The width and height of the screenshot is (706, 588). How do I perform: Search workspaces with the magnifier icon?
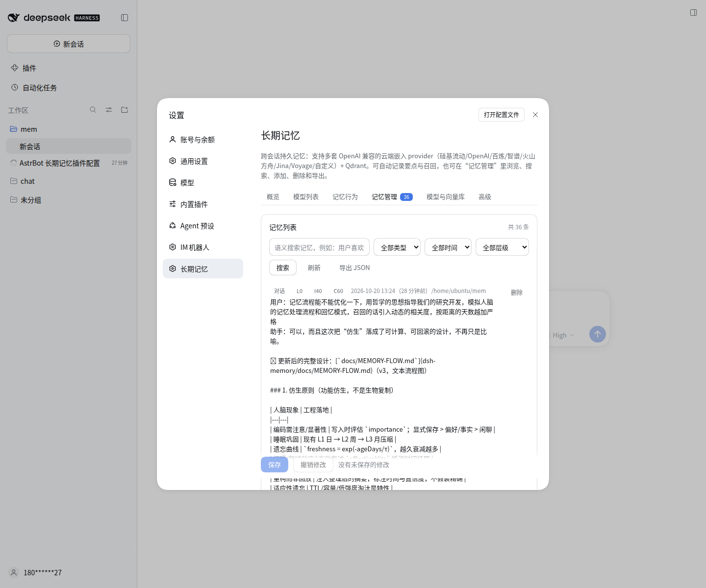pyautogui.click(x=93, y=110)
